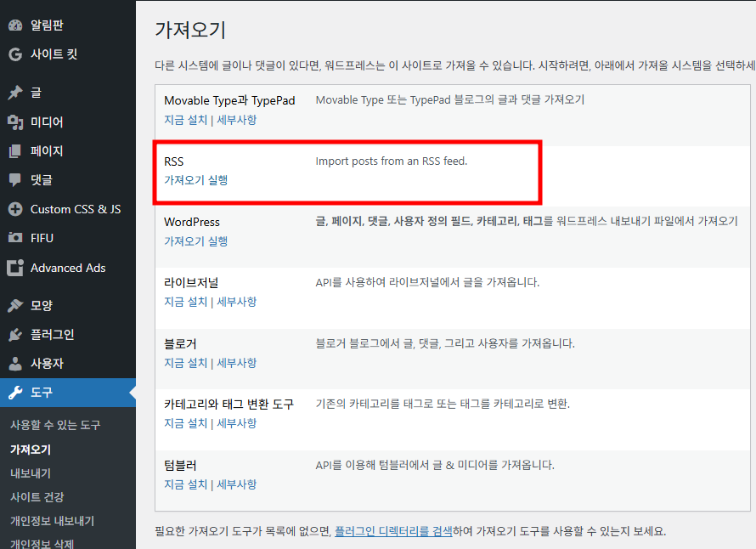Click the 플러그인 디렉터리를 검색 link
This screenshot has width=756, height=549.
click(x=393, y=531)
